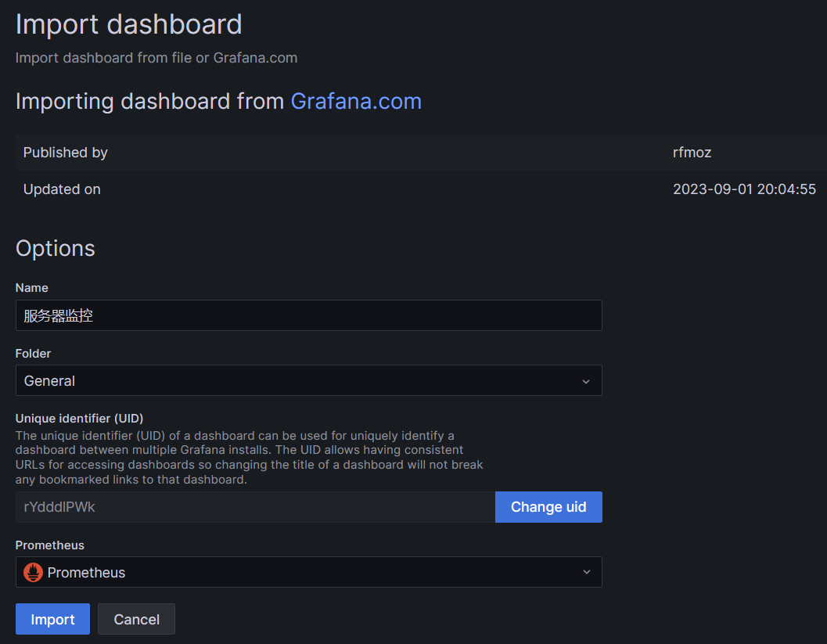Click the Options section heading
827x644 pixels.
click(56, 248)
